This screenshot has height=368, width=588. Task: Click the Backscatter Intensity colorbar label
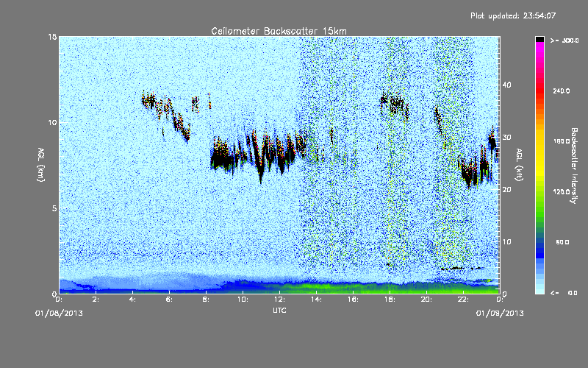pos(574,166)
